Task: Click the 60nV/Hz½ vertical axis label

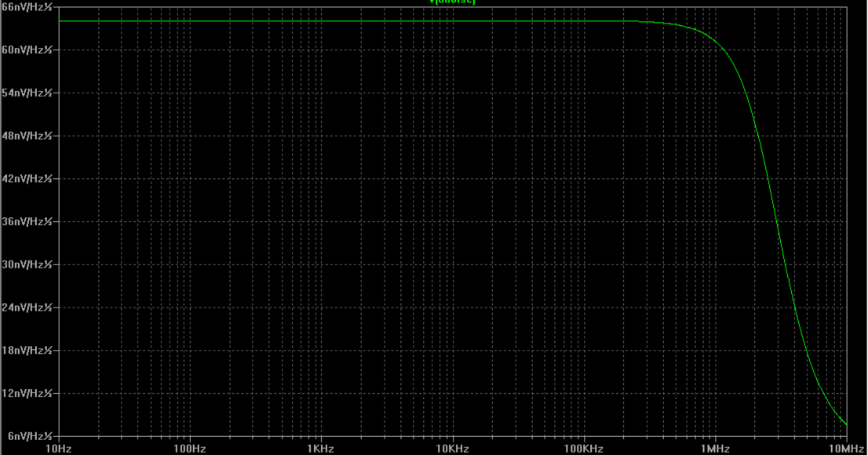Action: 27,50
